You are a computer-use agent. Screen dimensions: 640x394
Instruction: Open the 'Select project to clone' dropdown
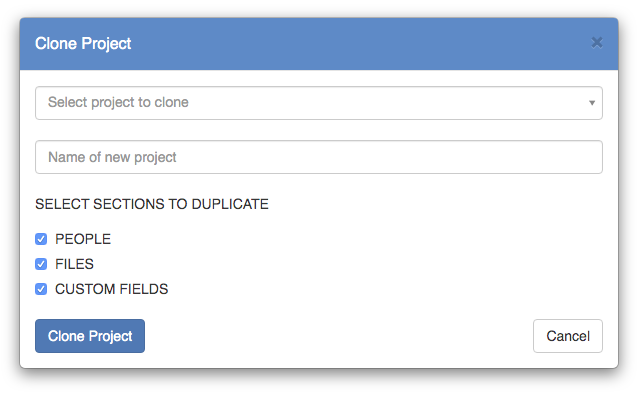coord(319,103)
